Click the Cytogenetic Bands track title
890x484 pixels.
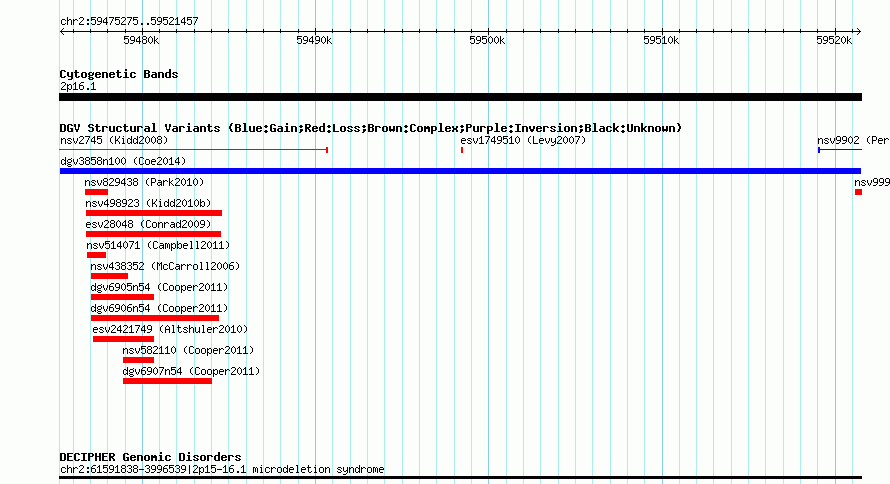119,74
